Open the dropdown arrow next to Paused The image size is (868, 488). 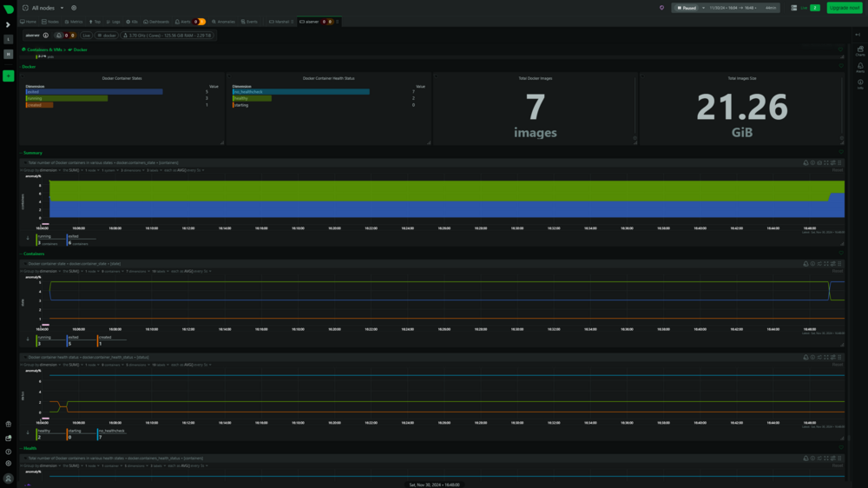(x=704, y=8)
